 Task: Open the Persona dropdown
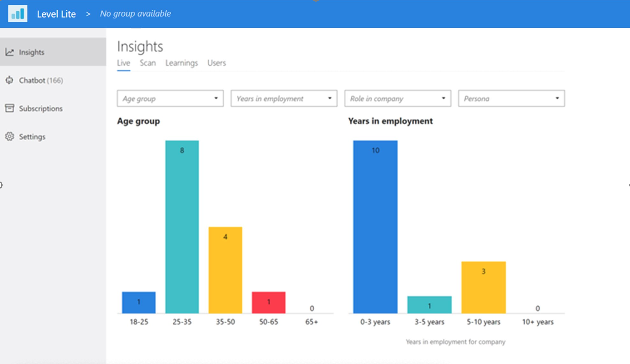pyautogui.click(x=511, y=98)
